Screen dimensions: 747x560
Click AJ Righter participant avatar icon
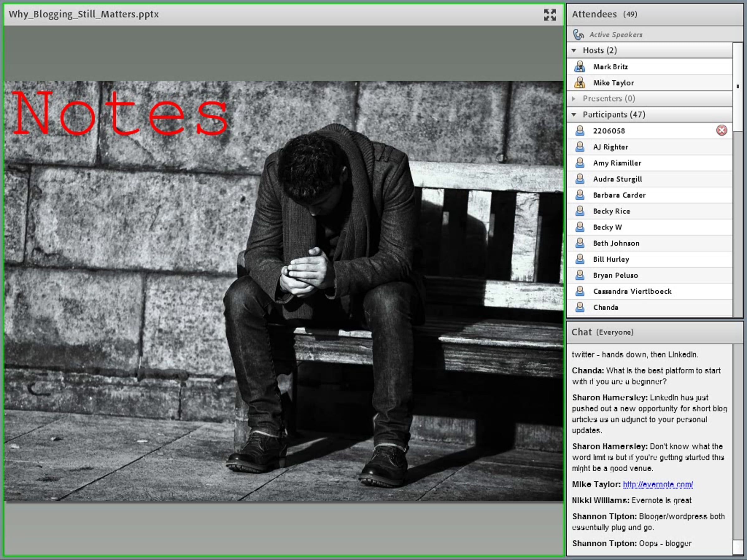[580, 147]
